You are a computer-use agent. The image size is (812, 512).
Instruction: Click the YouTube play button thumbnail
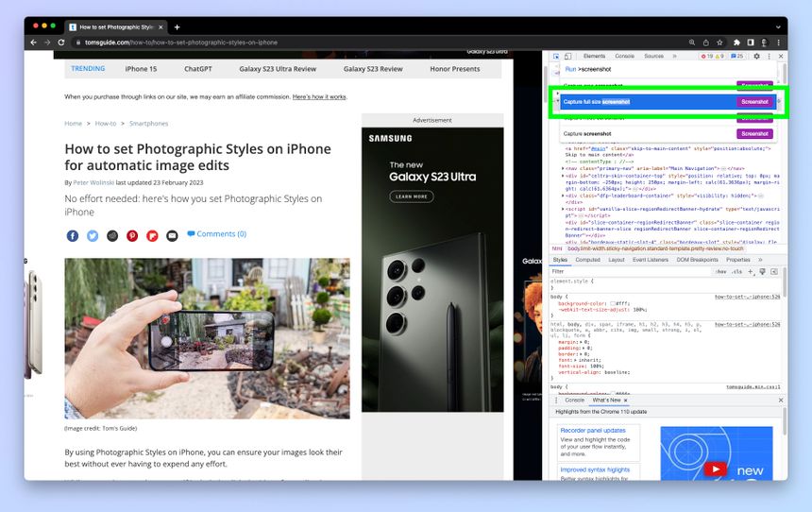point(716,468)
